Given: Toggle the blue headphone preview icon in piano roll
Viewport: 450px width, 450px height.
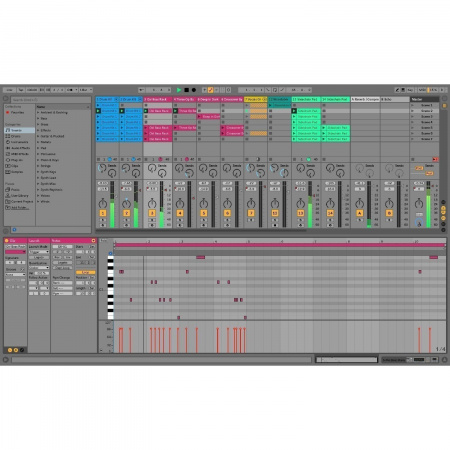Looking at the screenshot, I should 110,254.
